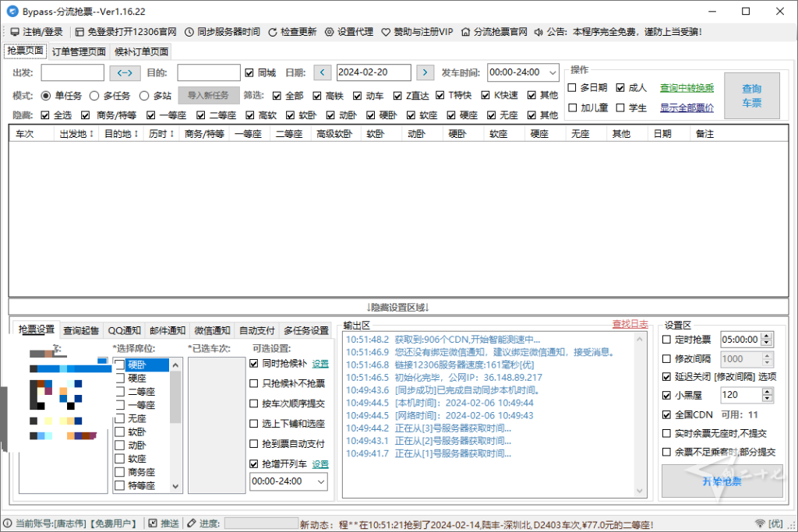The width and height of the screenshot is (798, 532).
Task: Open the QQ通知 tab
Action: [124, 330]
